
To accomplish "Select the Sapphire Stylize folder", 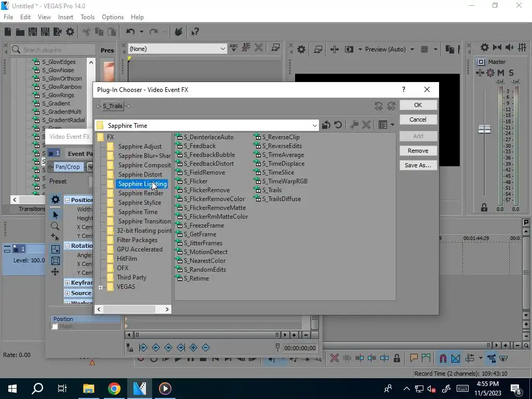I will pos(139,203).
